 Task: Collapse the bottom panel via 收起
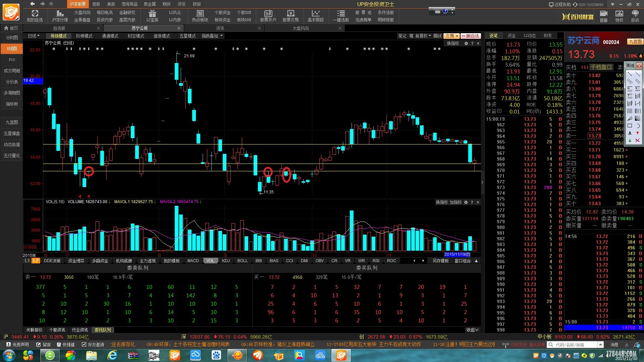tap(473, 330)
